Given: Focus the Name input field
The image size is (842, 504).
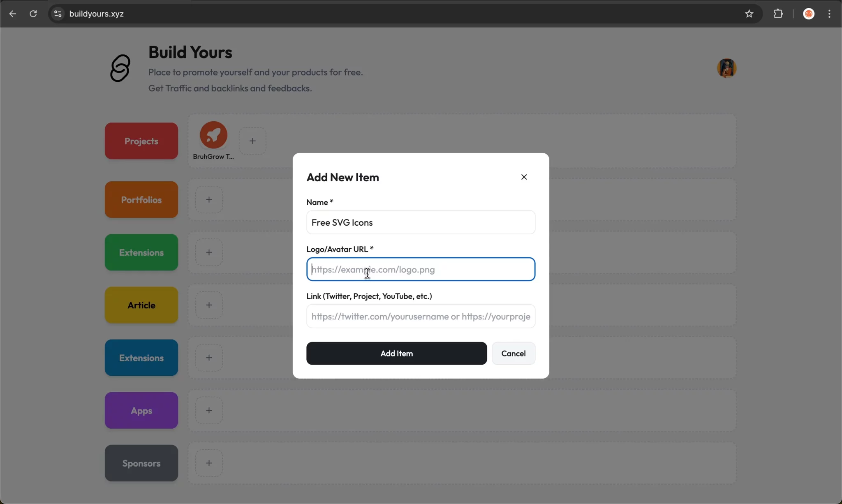Looking at the screenshot, I should click(x=421, y=222).
